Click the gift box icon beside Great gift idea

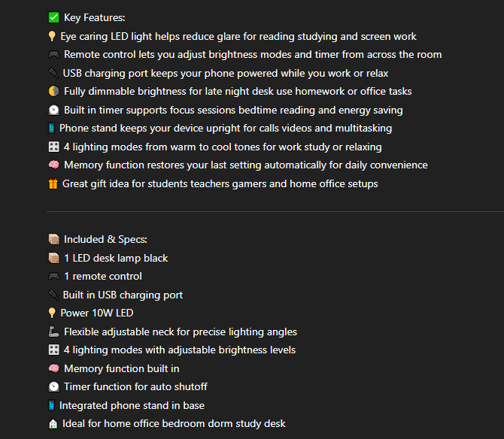tap(53, 183)
